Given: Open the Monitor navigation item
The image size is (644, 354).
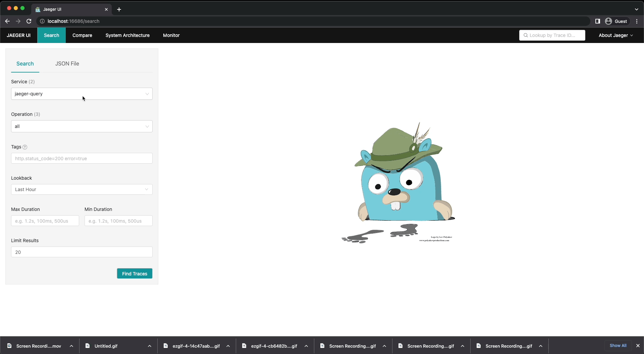Looking at the screenshot, I should click(171, 35).
